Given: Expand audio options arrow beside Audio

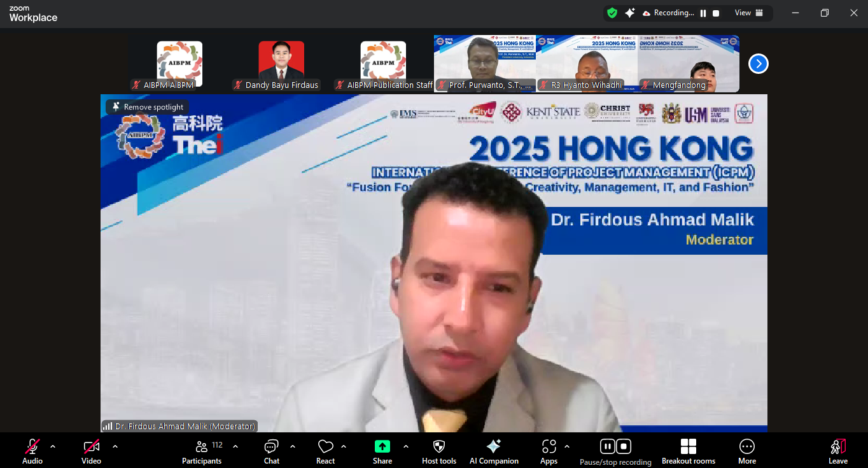Looking at the screenshot, I should 53,446.
